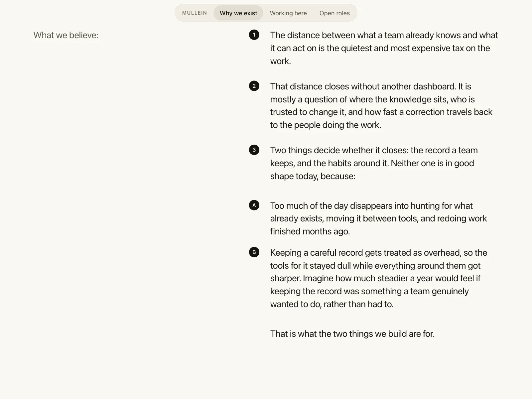
Task: Click the letter A circle badge
Action: tap(254, 205)
